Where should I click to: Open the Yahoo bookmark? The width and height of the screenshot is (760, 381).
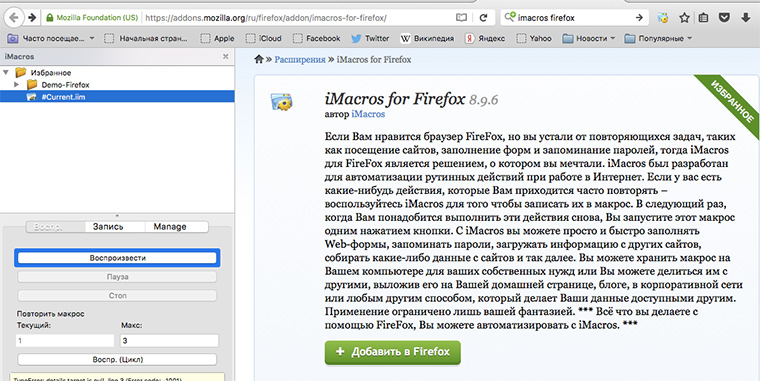pyautogui.click(x=534, y=38)
